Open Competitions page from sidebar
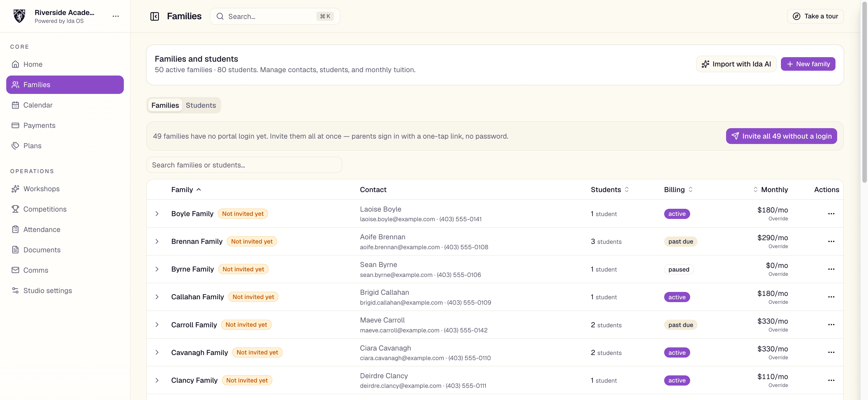This screenshot has width=868, height=400. [65, 209]
